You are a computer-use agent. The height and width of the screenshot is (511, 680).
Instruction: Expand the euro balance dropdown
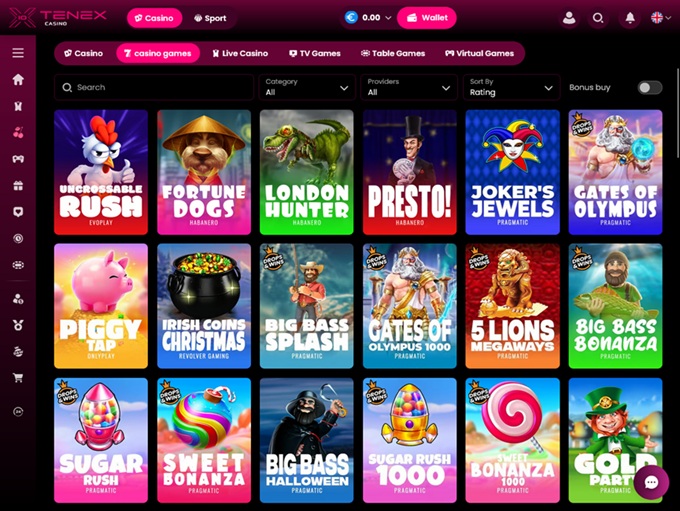[x=368, y=18]
